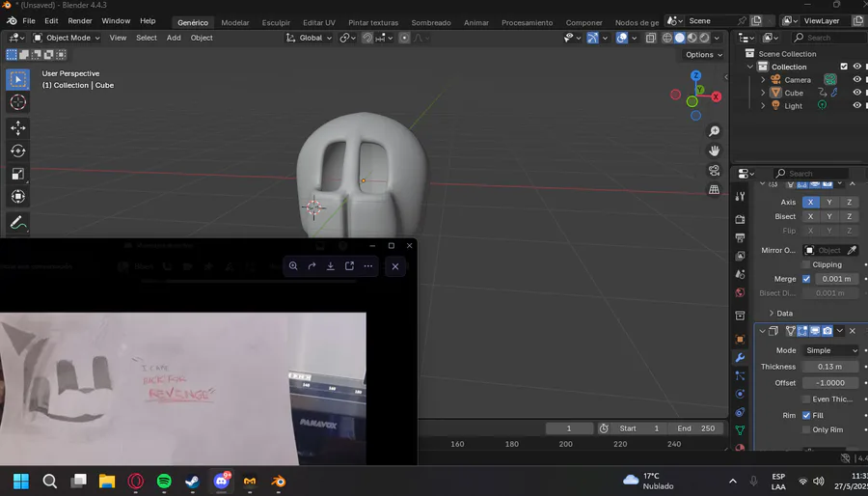
Task: Expand the Light tree item
Action: tap(763, 105)
